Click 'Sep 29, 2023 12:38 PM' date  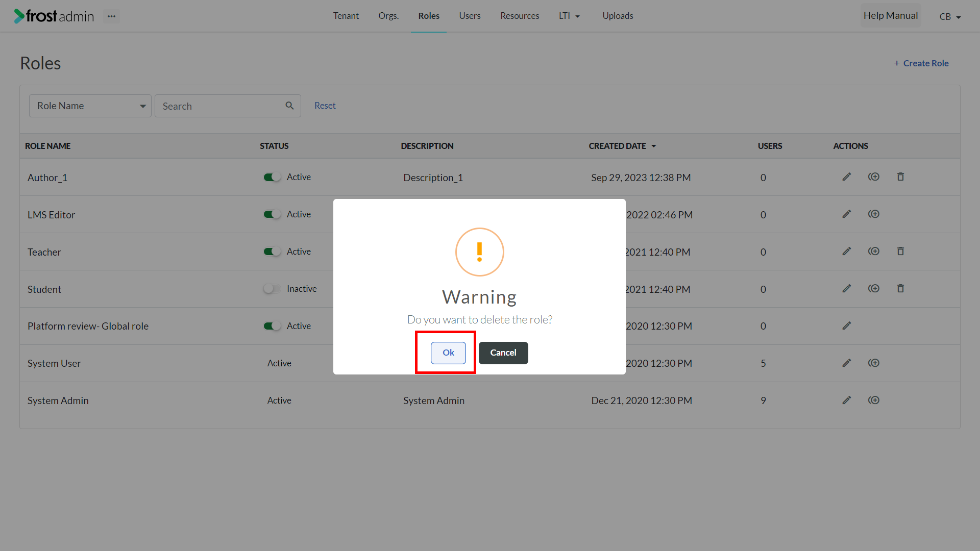641,178
